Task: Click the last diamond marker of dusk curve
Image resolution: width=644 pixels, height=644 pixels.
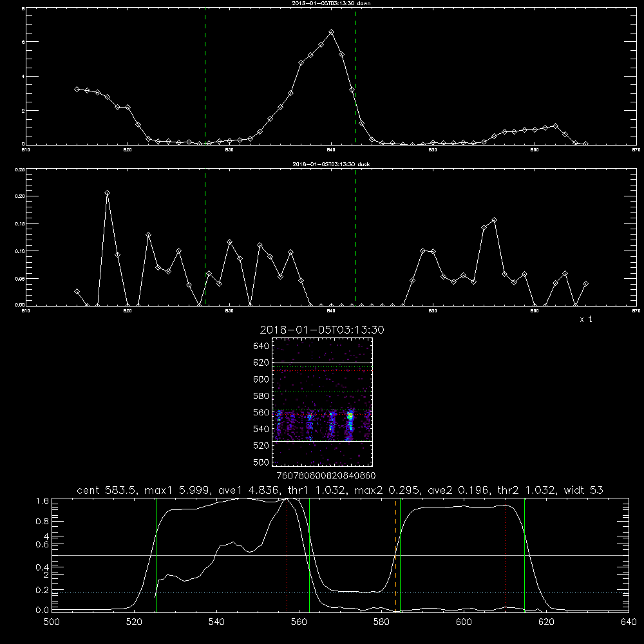Action: [585, 284]
